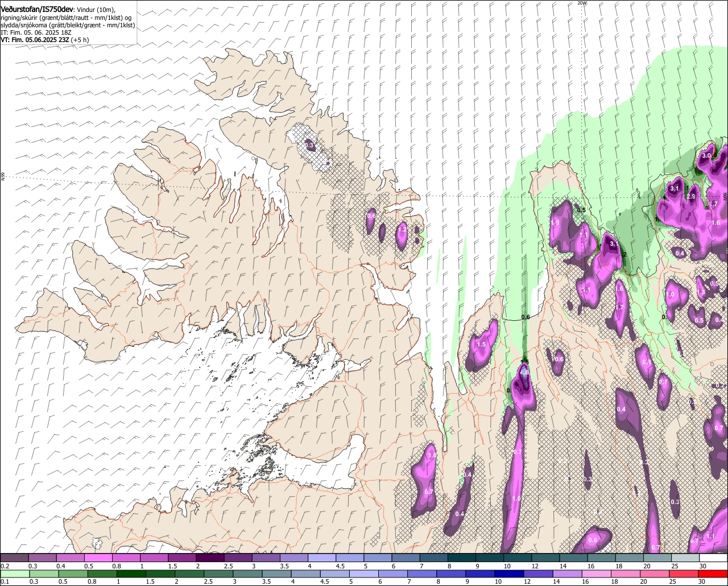728x586 pixels.
Task: Select the white 30 swatch in the upper legend row
Action: pos(713,558)
